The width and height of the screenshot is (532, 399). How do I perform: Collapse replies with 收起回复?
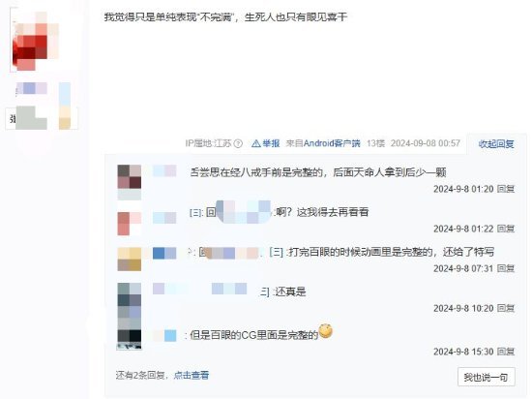click(495, 144)
